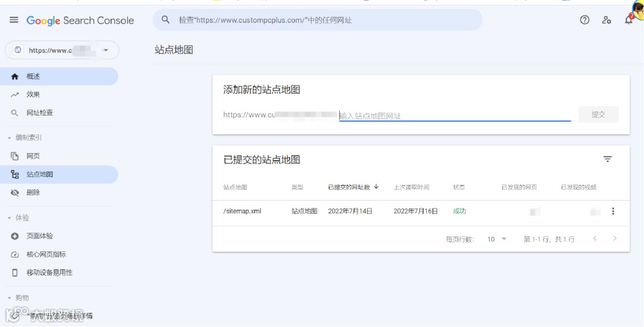Click the 已发现的网页 column header

click(519, 187)
